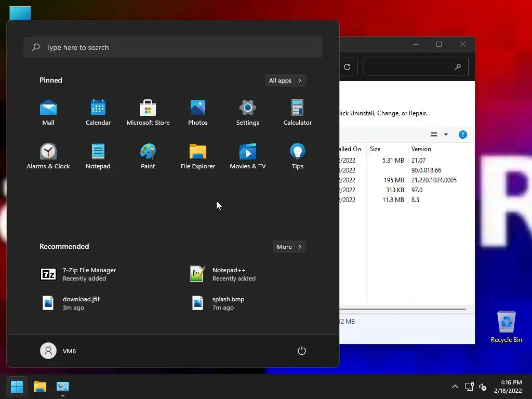Show all apps list
532x399 pixels.
click(x=285, y=81)
